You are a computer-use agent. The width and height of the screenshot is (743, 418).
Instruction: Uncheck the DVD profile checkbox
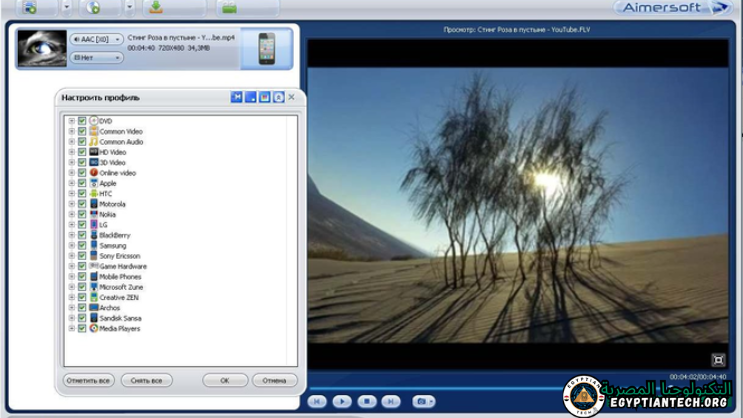click(x=82, y=121)
